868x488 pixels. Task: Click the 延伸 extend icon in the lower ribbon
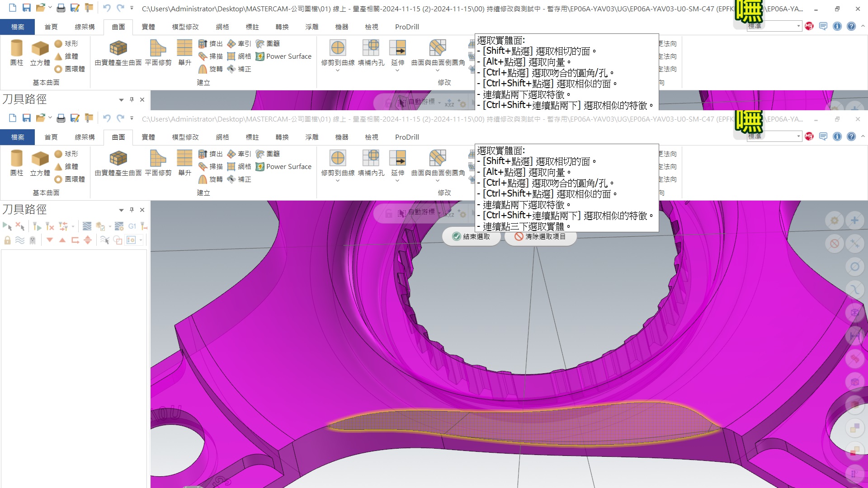tap(397, 158)
